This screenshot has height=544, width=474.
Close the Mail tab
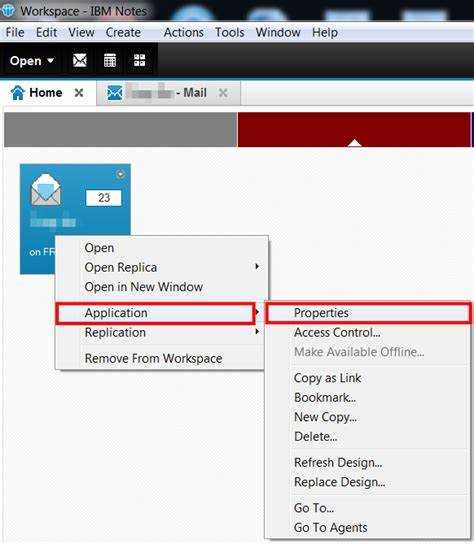[223, 93]
